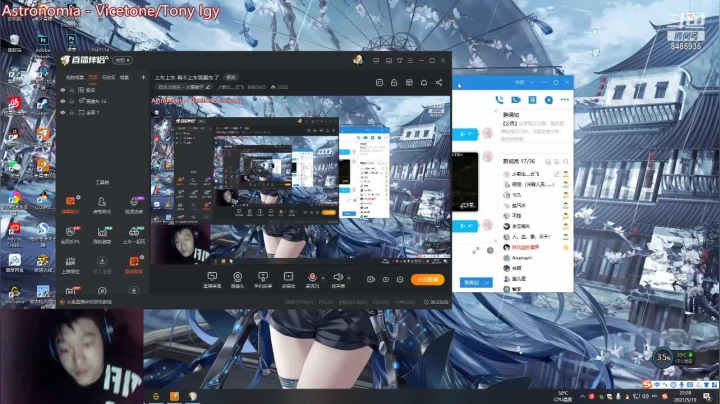Open the image thumbnail in QQ chat
This screenshot has height=404, width=720.
tap(465, 182)
